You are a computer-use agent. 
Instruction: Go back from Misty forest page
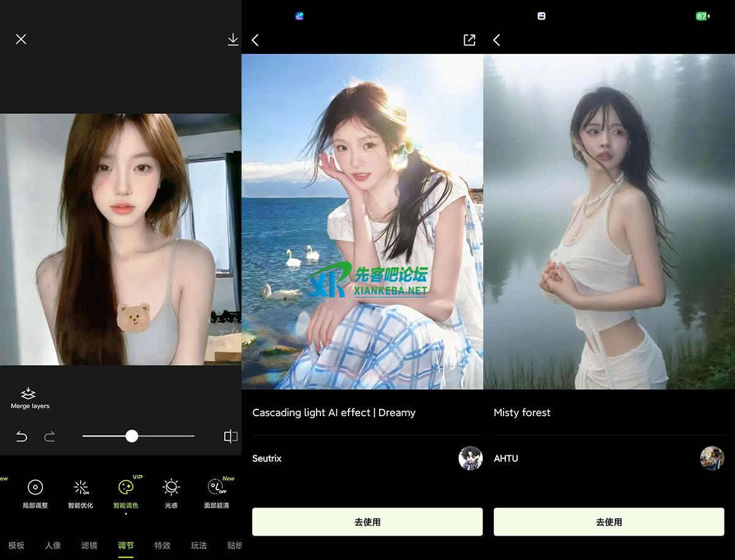coord(497,40)
